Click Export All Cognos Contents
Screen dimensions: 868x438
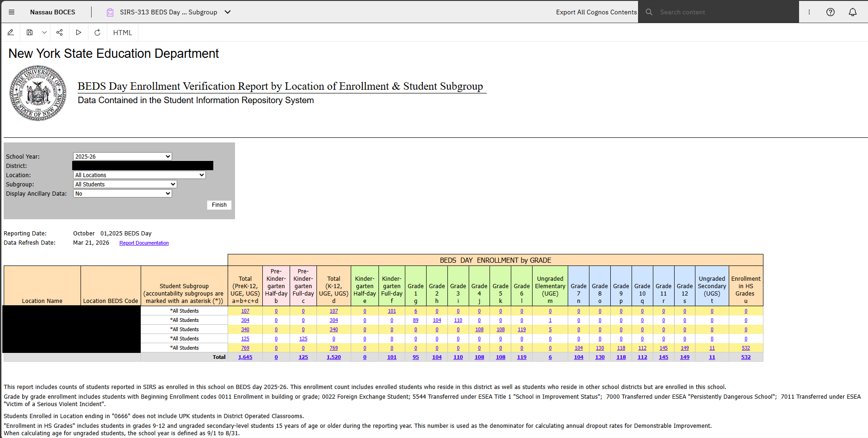596,12
